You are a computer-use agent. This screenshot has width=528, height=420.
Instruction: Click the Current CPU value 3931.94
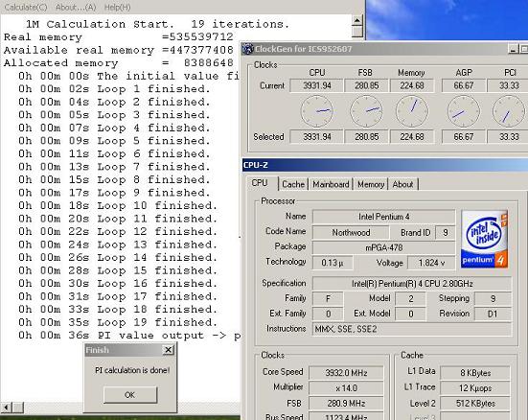pos(317,85)
